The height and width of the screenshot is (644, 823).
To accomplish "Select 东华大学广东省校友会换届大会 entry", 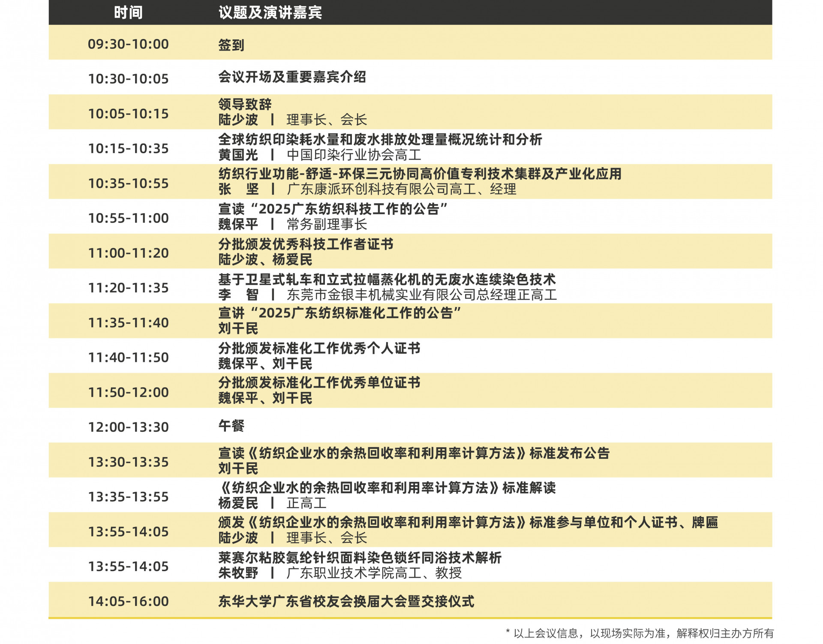I will (x=346, y=601).
